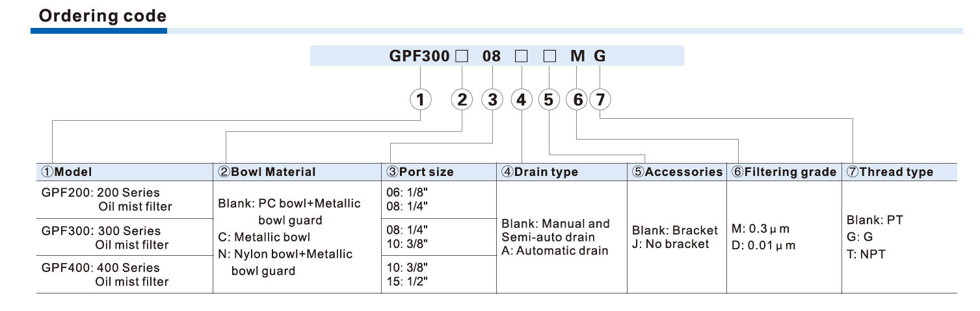Select the large circled number 5 callout
The width and height of the screenshot is (980, 311).
coord(550,100)
